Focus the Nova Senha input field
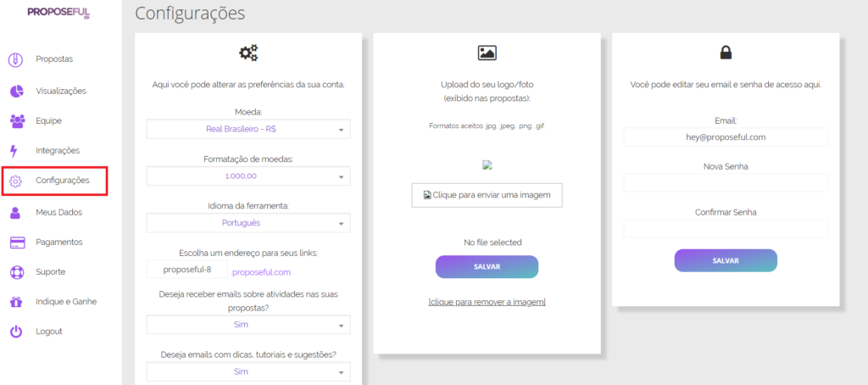The width and height of the screenshot is (868, 385). pyautogui.click(x=726, y=182)
